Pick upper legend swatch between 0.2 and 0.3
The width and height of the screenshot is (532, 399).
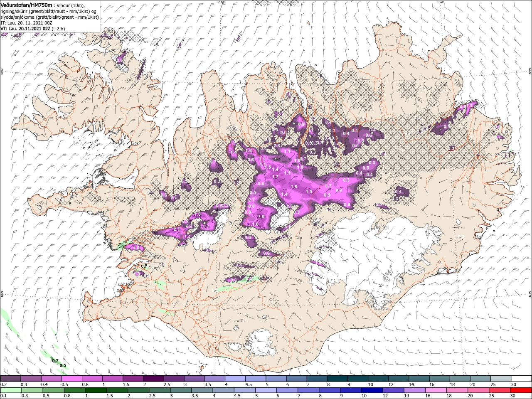[x=10, y=379]
